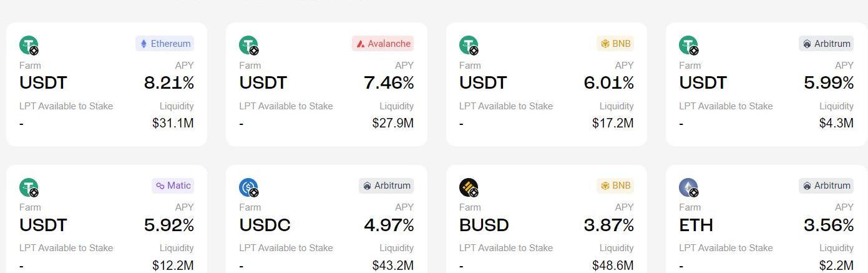The image size is (868, 273).
Task: Select the Ethereum network badge
Action: pyautogui.click(x=165, y=44)
